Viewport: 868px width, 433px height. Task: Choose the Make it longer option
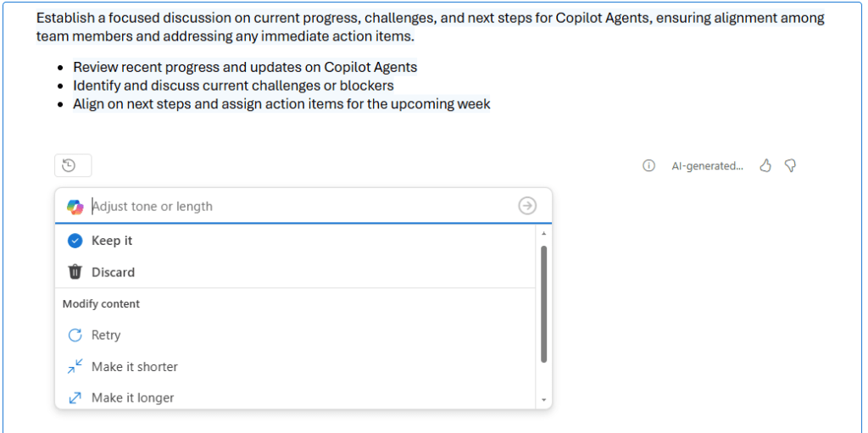[x=133, y=397]
